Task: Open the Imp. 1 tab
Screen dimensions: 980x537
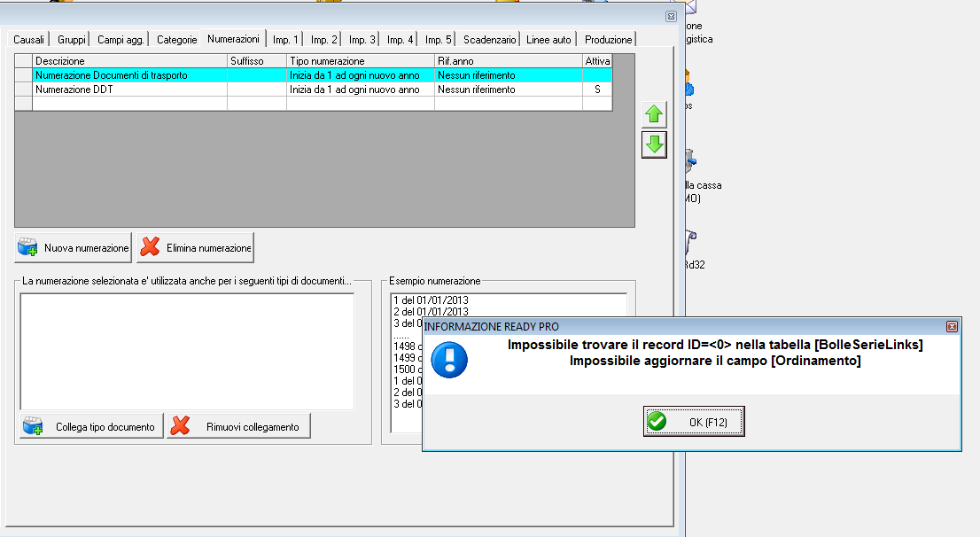Action: tap(285, 39)
